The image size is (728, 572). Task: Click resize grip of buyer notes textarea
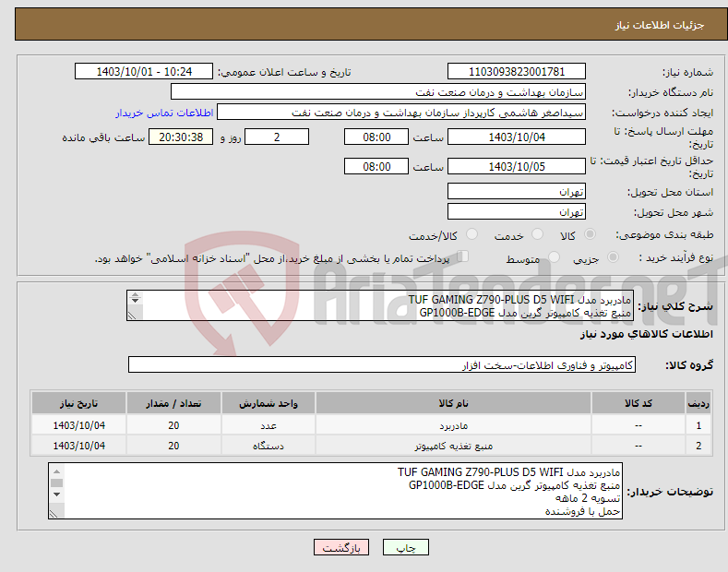54,514
